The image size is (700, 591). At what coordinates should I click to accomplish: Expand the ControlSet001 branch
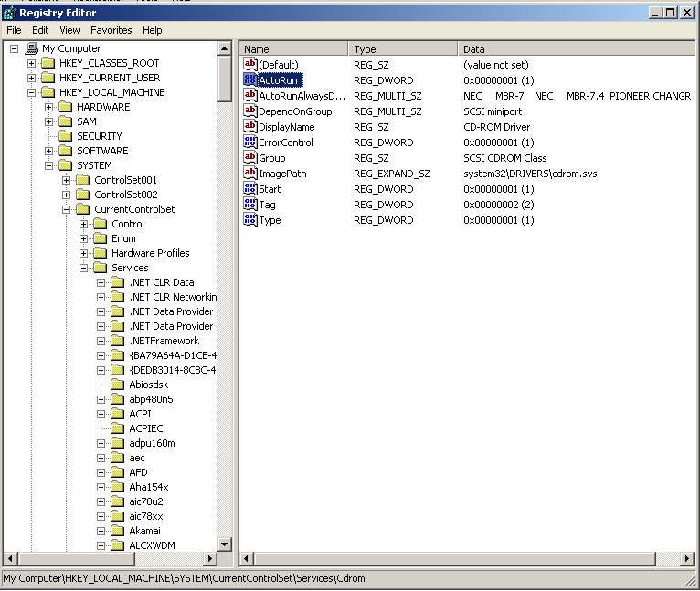coord(67,180)
